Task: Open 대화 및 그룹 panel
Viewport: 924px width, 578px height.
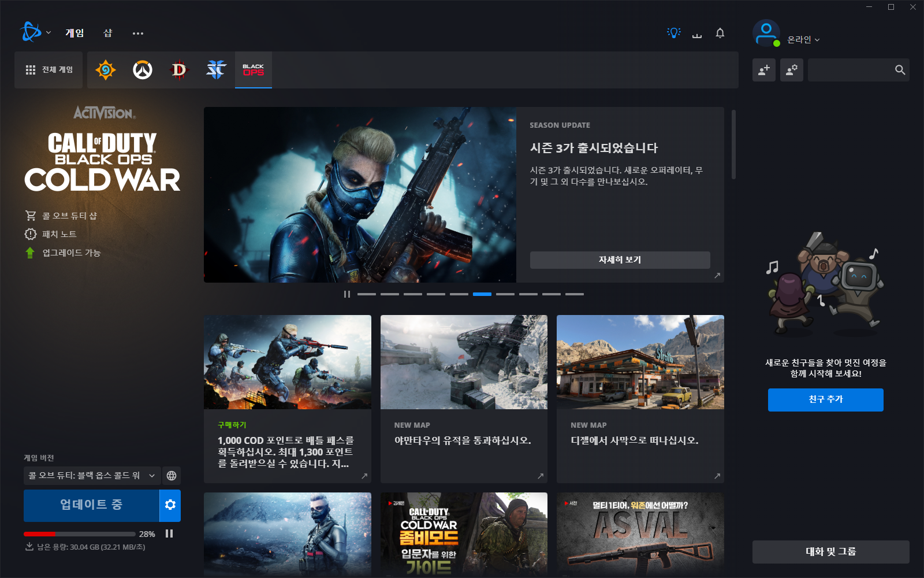Action: [x=831, y=552]
